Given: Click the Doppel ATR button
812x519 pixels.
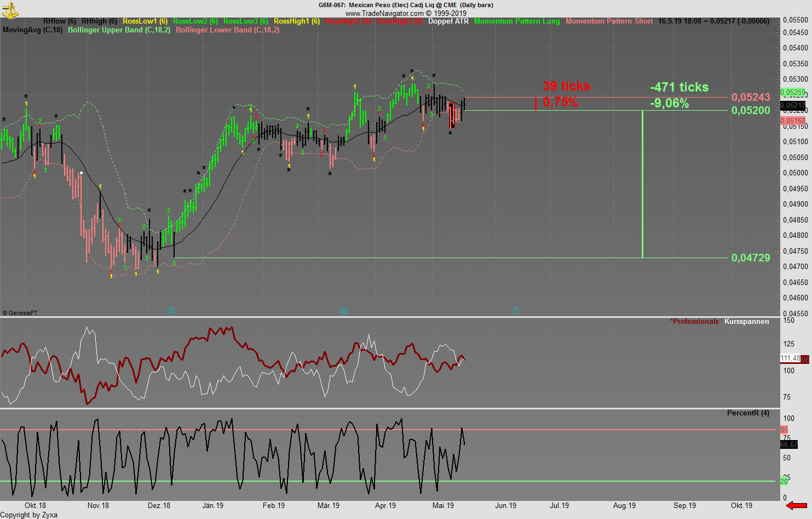Looking at the screenshot, I should pyautogui.click(x=448, y=21).
